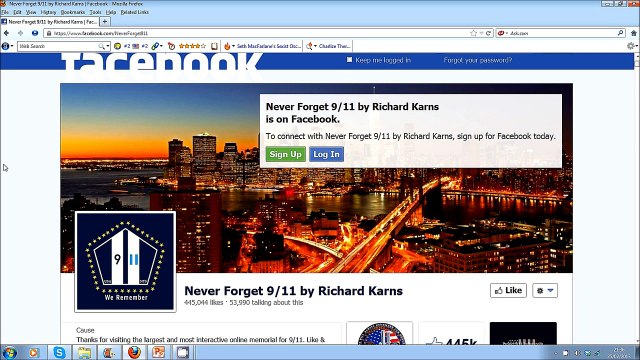This screenshot has width=640, height=360.
Task: Open the Related Links menu
Action: click(134, 12)
